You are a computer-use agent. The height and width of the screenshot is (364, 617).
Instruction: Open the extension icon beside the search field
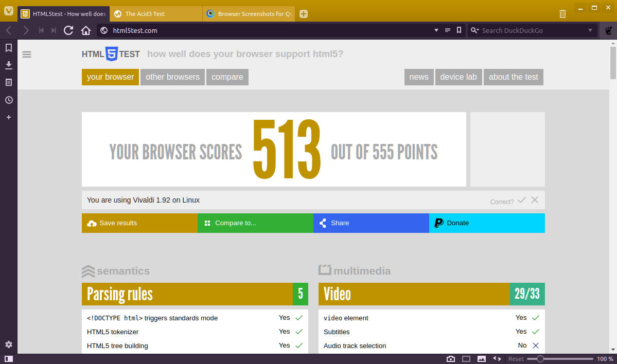pos(608,30)
